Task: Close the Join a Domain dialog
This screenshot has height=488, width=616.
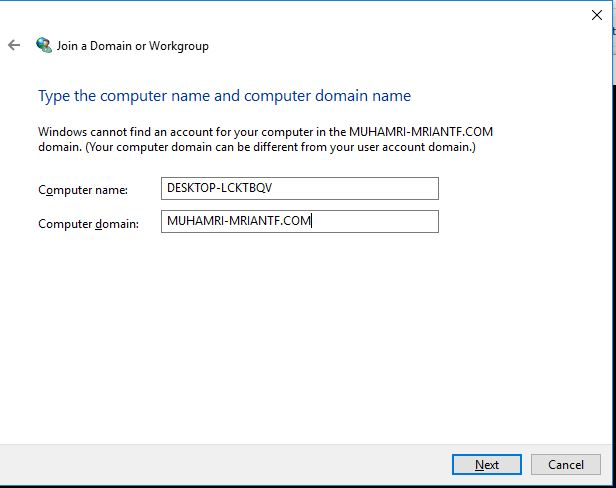Action: pyautogui.click(x=597, y=15)
